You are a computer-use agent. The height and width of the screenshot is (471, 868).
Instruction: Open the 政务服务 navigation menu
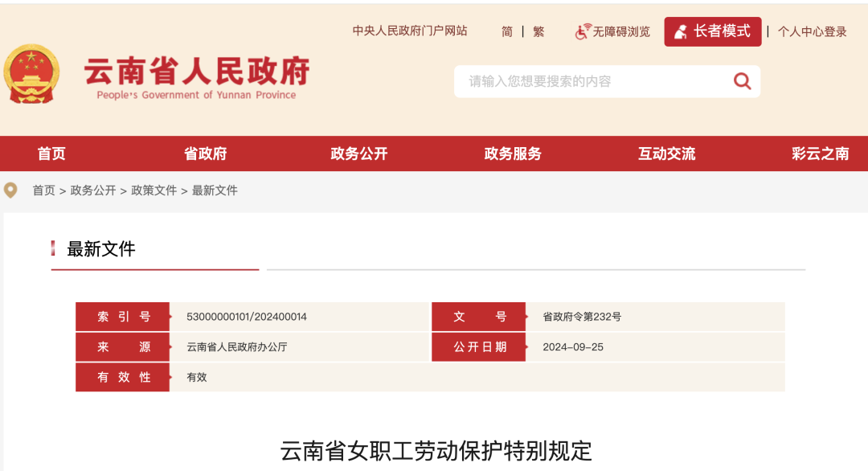(x=513, y=154)
